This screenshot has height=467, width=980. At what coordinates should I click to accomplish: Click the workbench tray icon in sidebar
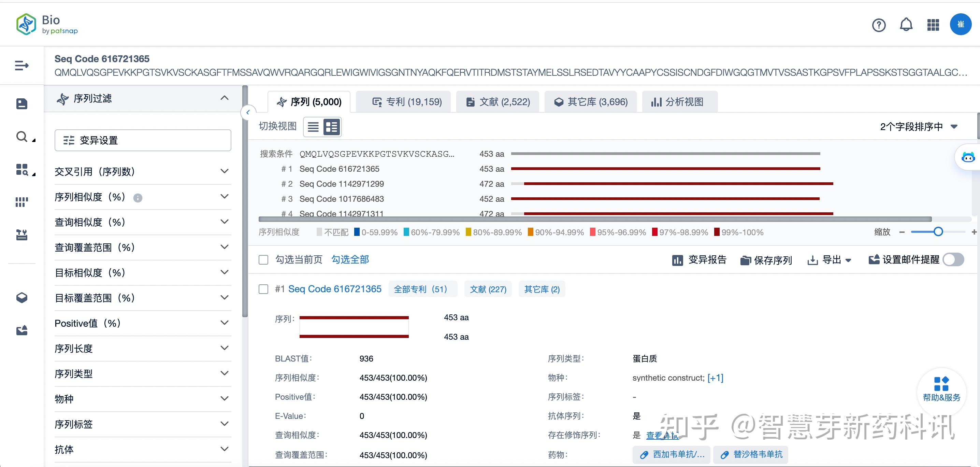point(22,235)
